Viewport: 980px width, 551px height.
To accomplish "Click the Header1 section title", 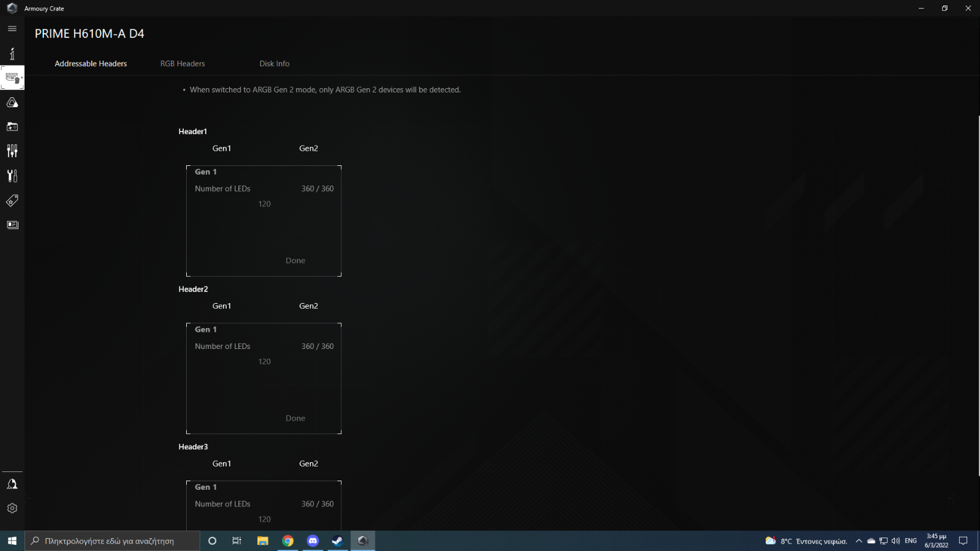I will click(x=193, y=132).
